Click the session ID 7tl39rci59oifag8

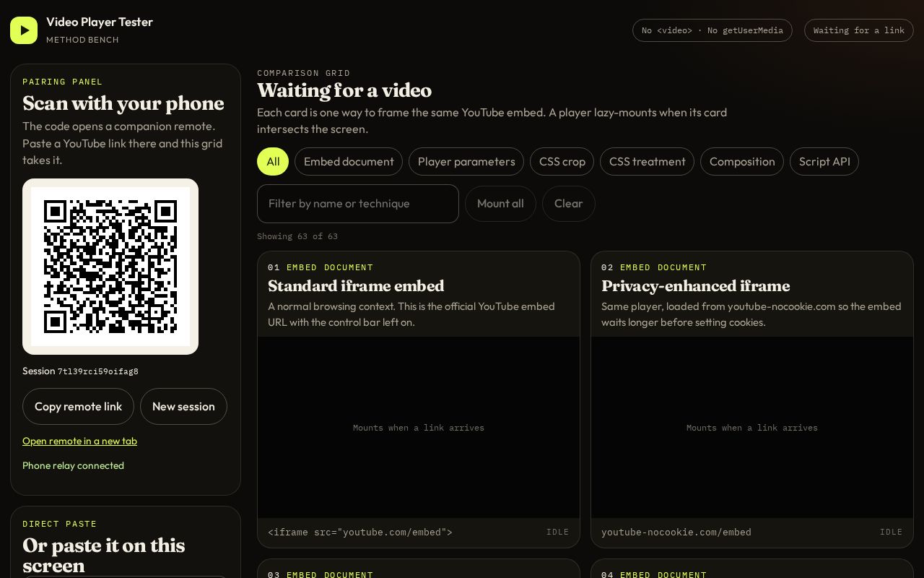pyautogui.click(x=98, y=371)
